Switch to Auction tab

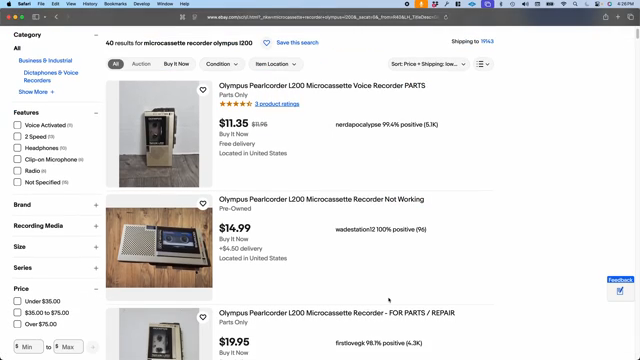(141, 64)
